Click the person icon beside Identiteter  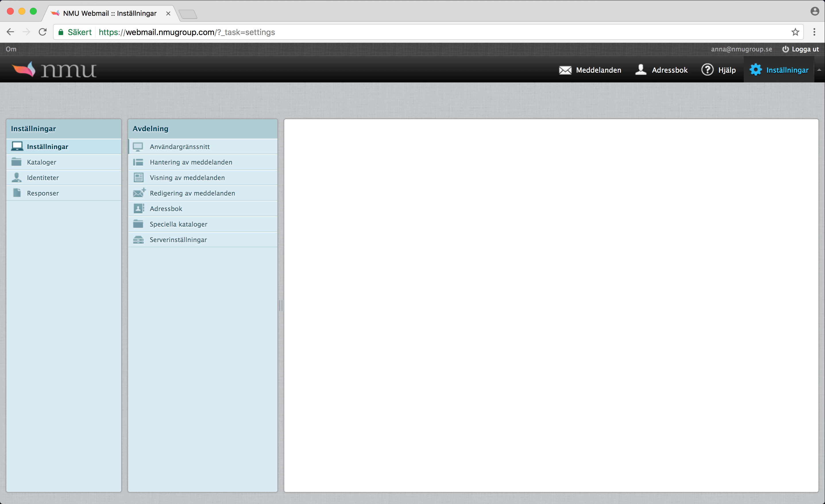click(x=16, y=177)
